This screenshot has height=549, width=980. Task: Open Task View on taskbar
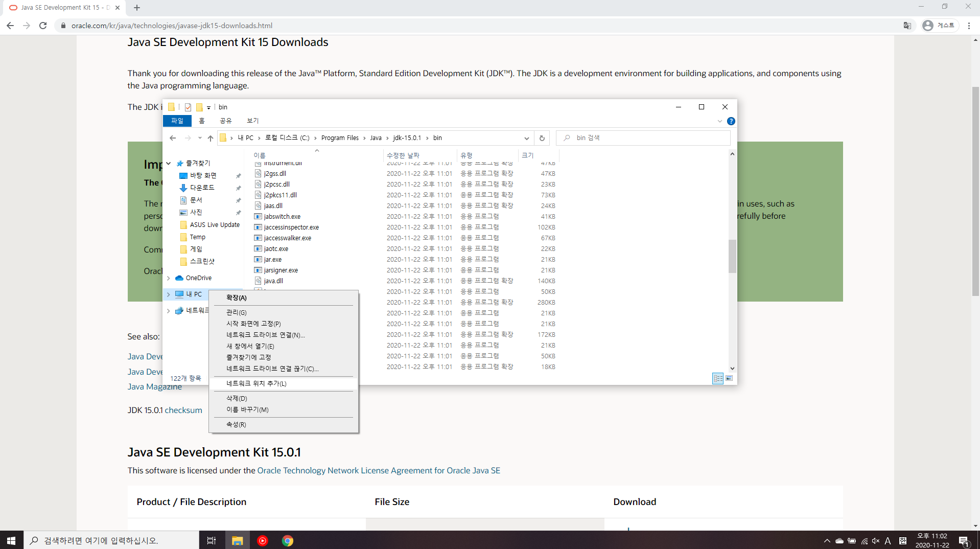[x=211, y=540]
